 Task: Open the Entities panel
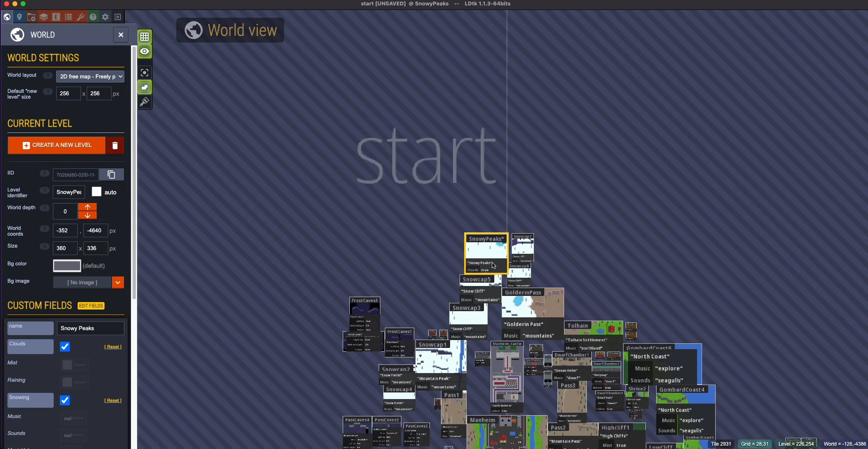click(56, 17)
